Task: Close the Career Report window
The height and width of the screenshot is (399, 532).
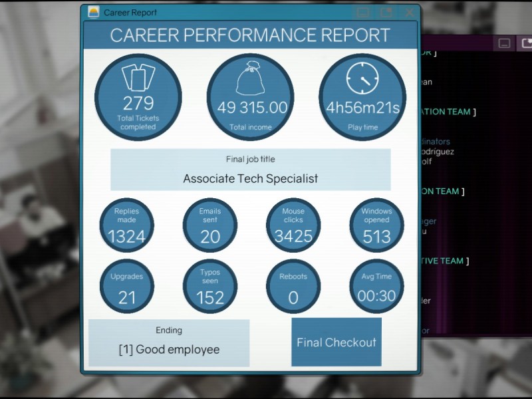Action: [409, 12]
